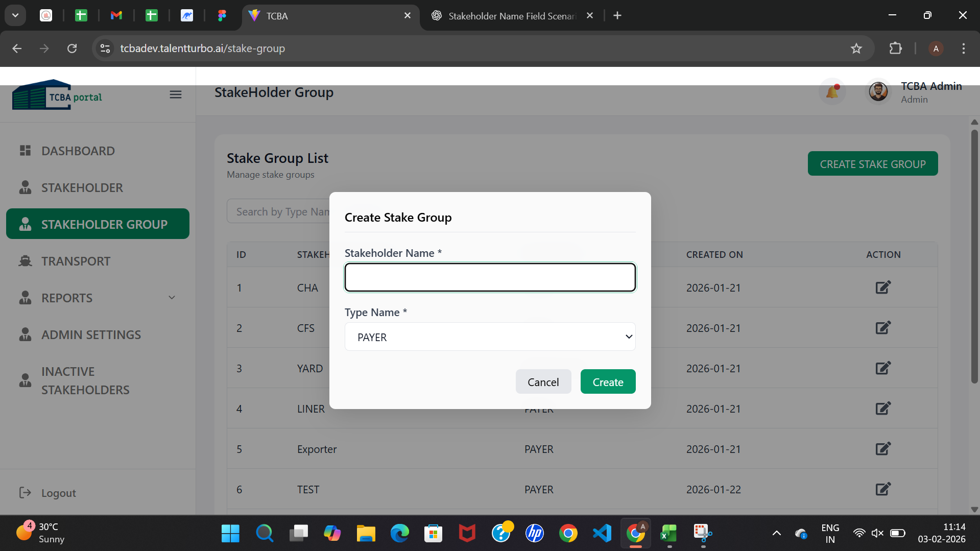The height and width of the screenshot is (551, 980).
Task: Click the browser address bar URL
Action: coord(203,49)
